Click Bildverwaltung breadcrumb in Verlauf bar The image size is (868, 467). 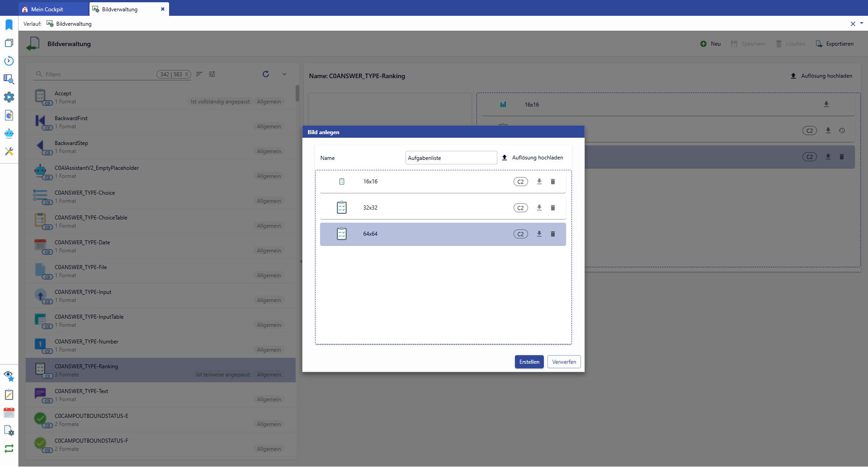click(69, 24)
